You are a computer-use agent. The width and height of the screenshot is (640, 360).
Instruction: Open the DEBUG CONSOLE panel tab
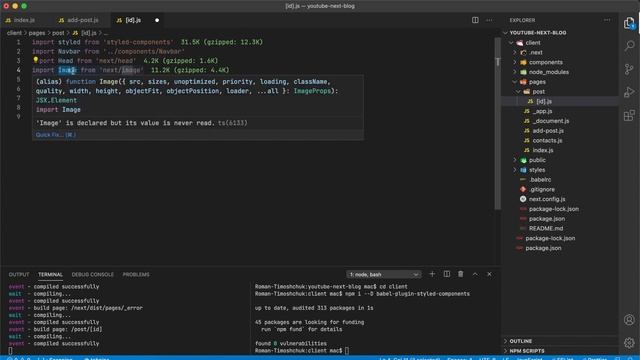tap(93, 274)
